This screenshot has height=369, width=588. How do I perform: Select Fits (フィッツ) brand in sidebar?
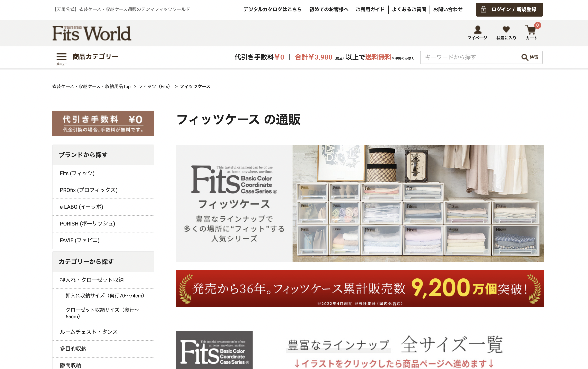(x=77, y=173)
